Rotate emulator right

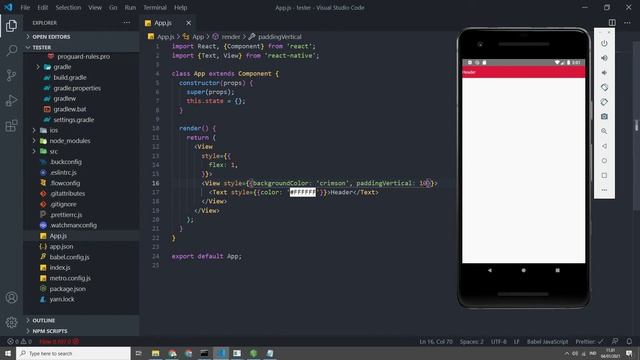(x=604, y=102)
